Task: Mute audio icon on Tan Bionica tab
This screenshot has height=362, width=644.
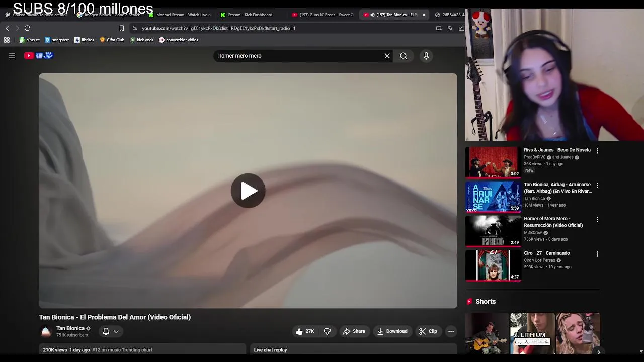Action: (372, 15)
